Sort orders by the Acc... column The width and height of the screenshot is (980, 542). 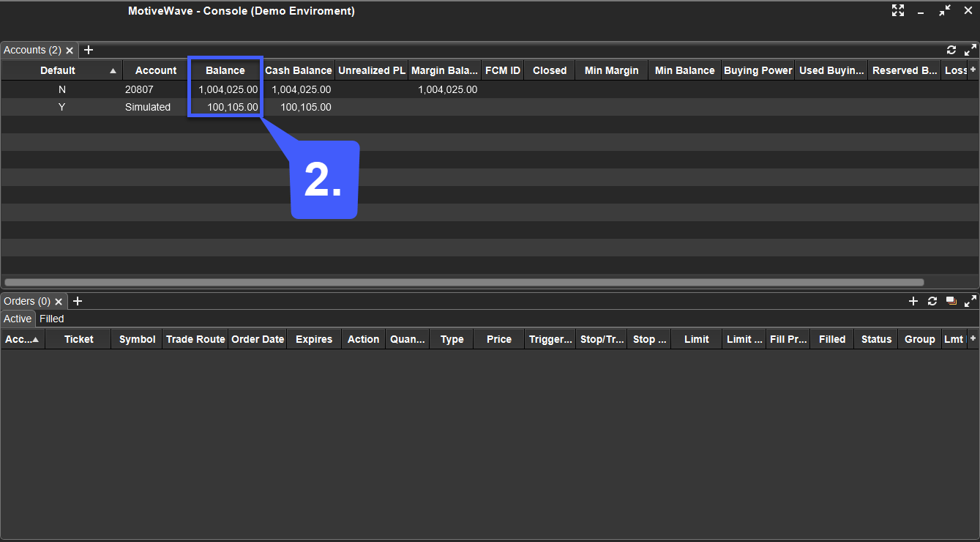(23, 339)
